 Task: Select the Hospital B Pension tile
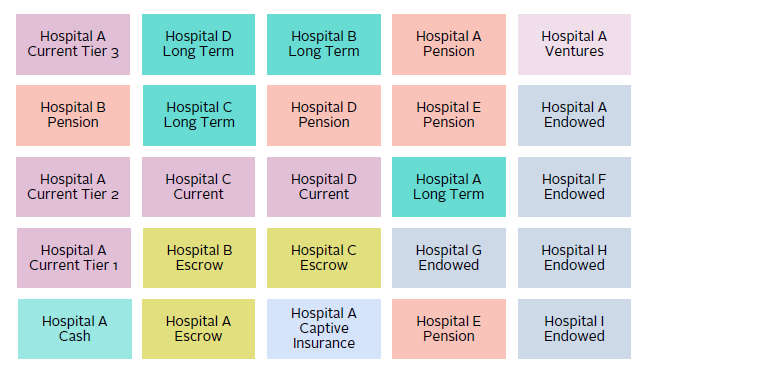coord(73,116)
